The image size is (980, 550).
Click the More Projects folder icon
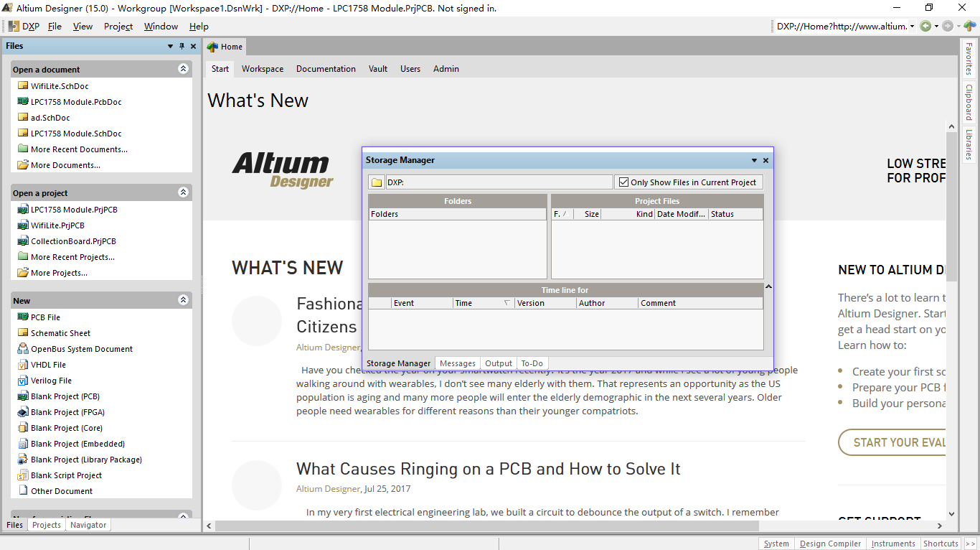pyautogui.click(x=23, y=273)
